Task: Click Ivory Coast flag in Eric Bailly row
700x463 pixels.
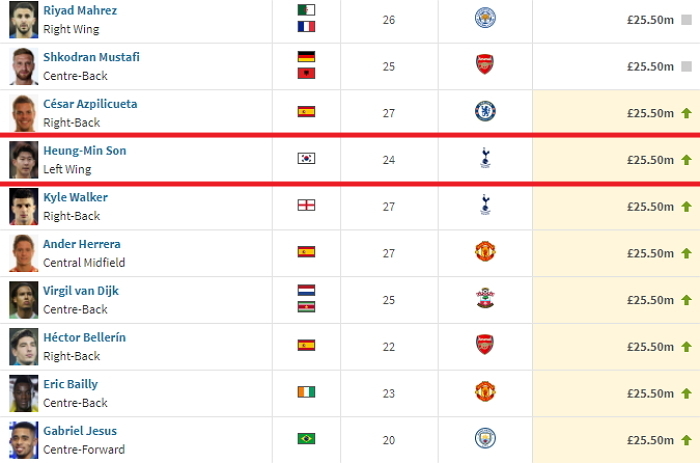Action: (306, 392)
